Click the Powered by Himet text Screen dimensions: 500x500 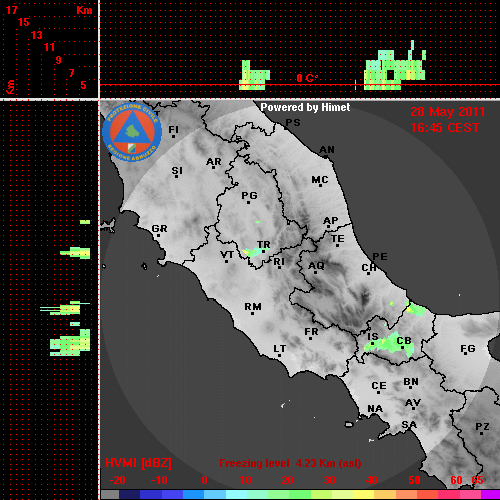tap(305, 107)
